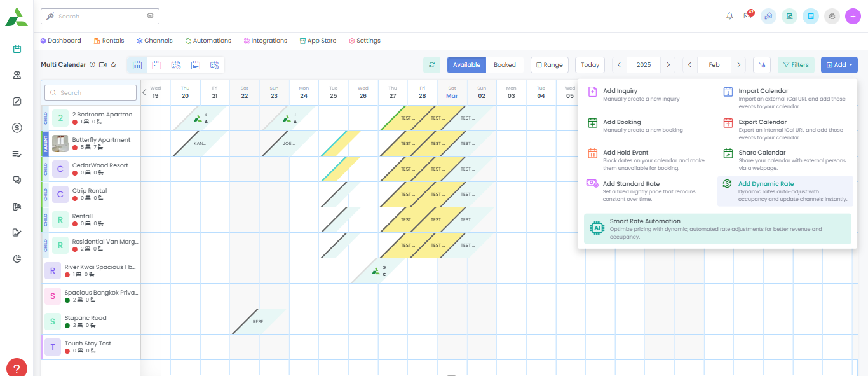Open the notifications bell
The width and height of the screenshot is (868, 376).
[x=729, y=16]
